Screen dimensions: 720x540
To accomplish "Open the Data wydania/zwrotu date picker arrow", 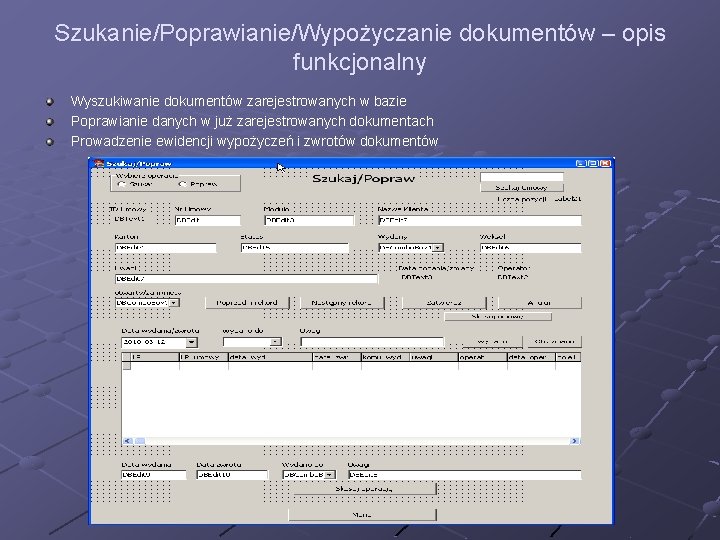I will [x=191, y=342].
